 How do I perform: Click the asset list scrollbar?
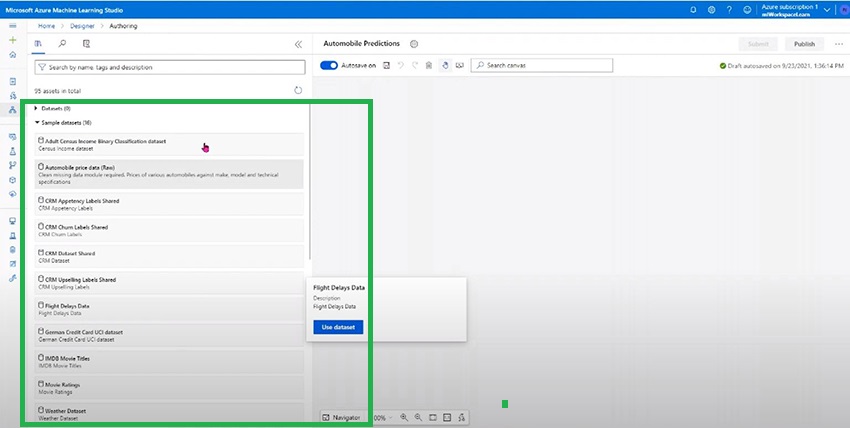[310, 181]
